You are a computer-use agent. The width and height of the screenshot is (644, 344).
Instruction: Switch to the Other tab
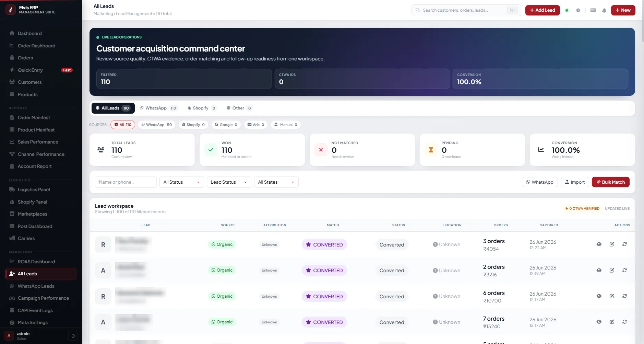tap(239, 108)
